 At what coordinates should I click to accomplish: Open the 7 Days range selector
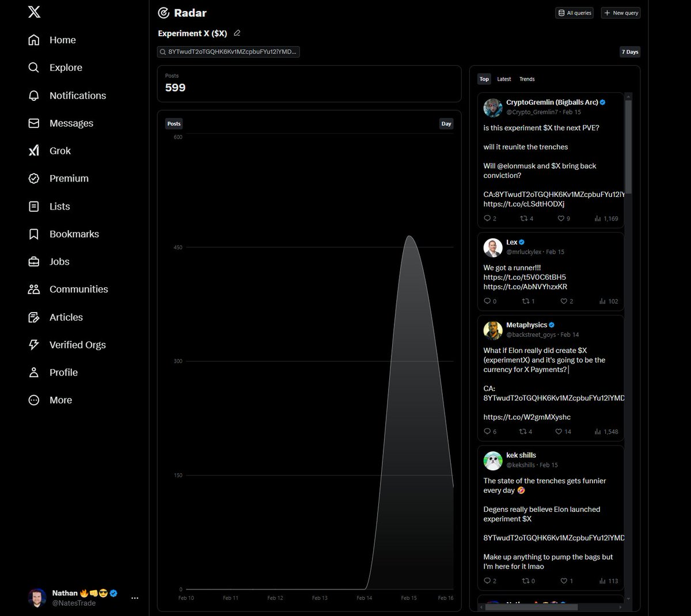(x=630, y=52)
